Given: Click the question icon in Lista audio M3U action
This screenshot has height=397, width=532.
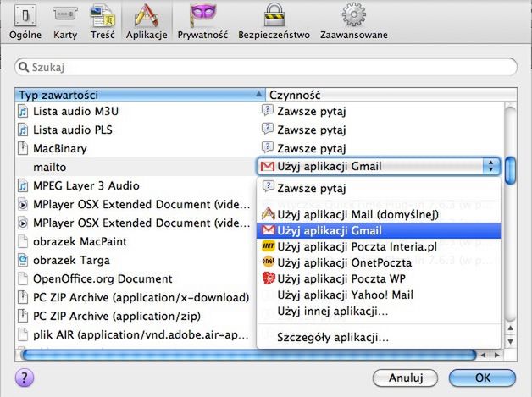Looking at the screenshot, I should 268,111.
